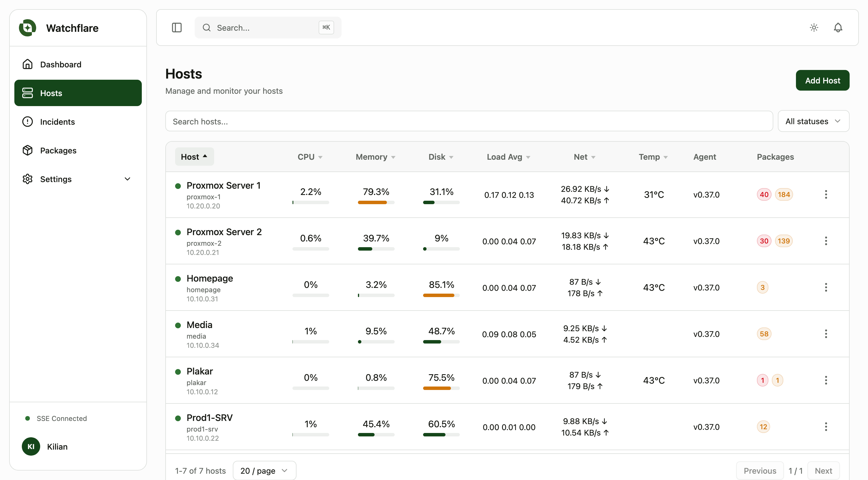Select Hosts in the sidebar
Screen dimensions: 868x480
point(78,93)
